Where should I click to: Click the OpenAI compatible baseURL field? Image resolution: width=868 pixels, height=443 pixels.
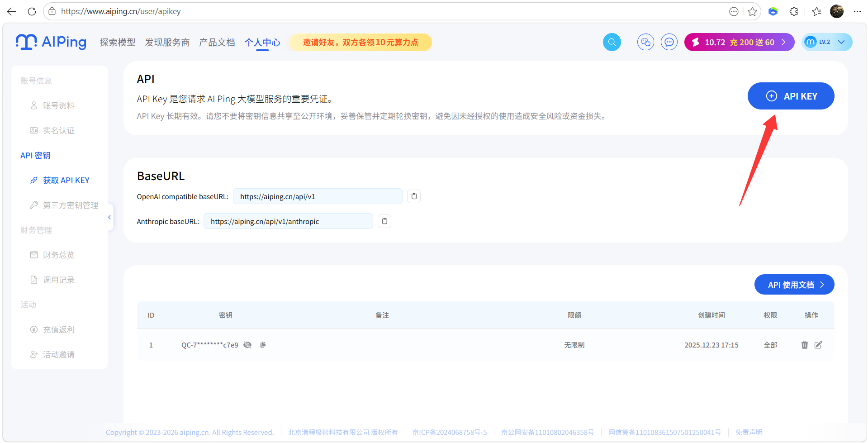click(318, 196)
